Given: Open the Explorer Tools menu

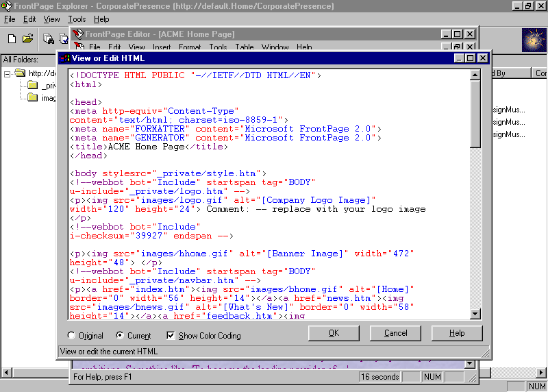Looking at the screenshot, I should (77, 19).
